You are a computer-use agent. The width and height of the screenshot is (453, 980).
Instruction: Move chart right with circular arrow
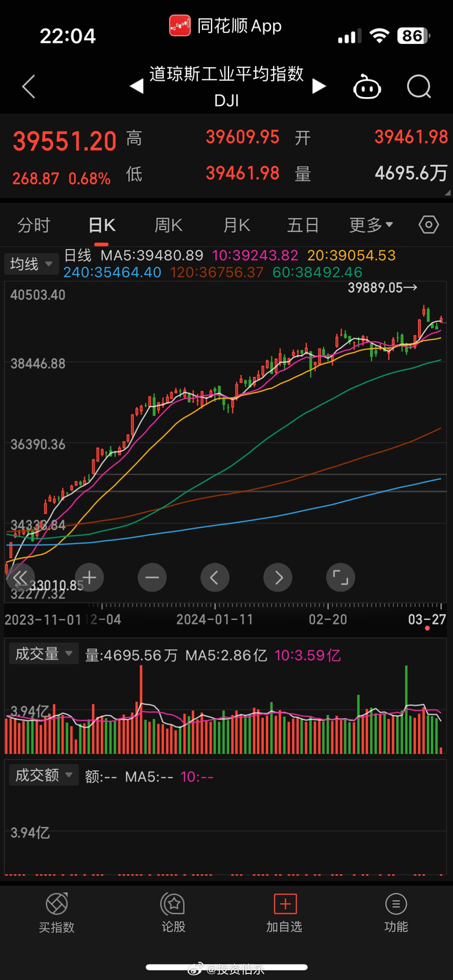point(278,577)
